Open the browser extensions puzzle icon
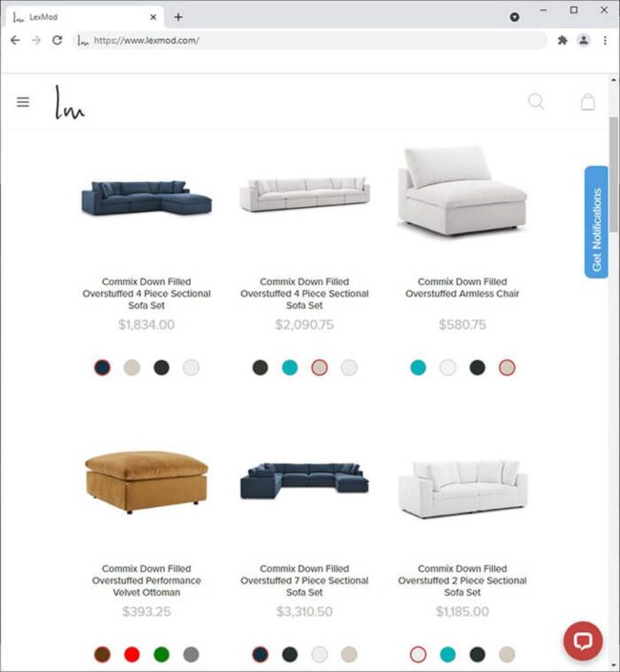This screenshot has width=620, height=672. click(x=562, y=40)
